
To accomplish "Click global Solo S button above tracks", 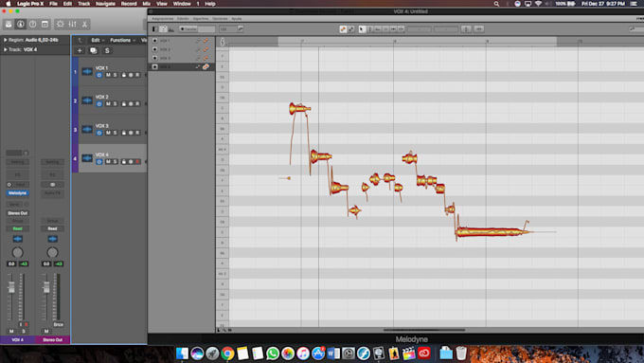I will pos(107,50).
